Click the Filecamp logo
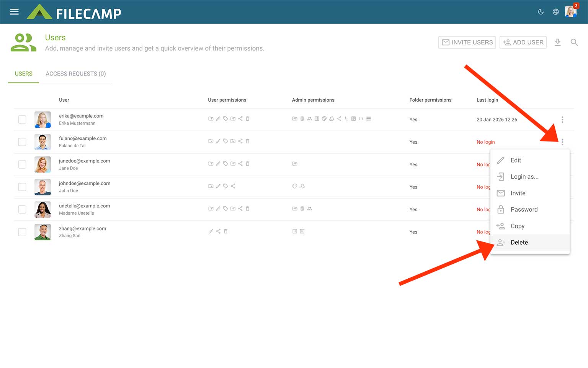 coord(74,12)
